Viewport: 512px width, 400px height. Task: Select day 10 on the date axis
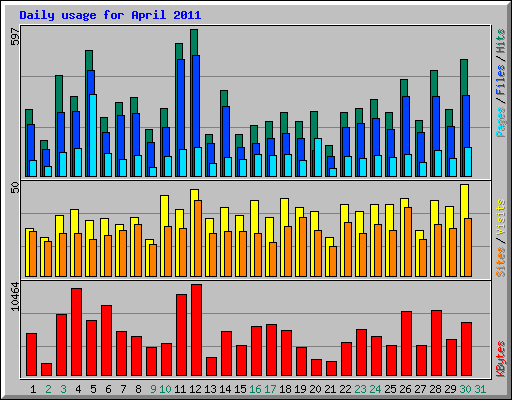click(165, 389)
